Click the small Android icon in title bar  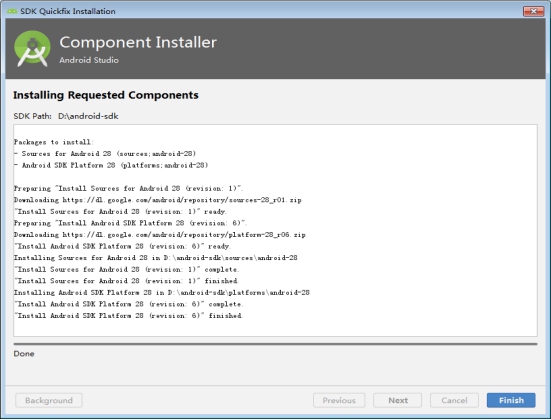point(12,11)
